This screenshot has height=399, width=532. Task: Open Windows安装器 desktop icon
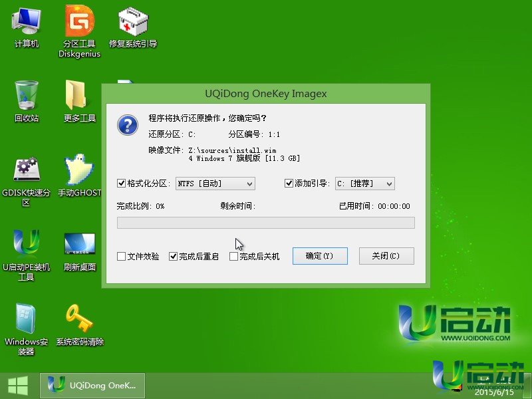point(26,330)
